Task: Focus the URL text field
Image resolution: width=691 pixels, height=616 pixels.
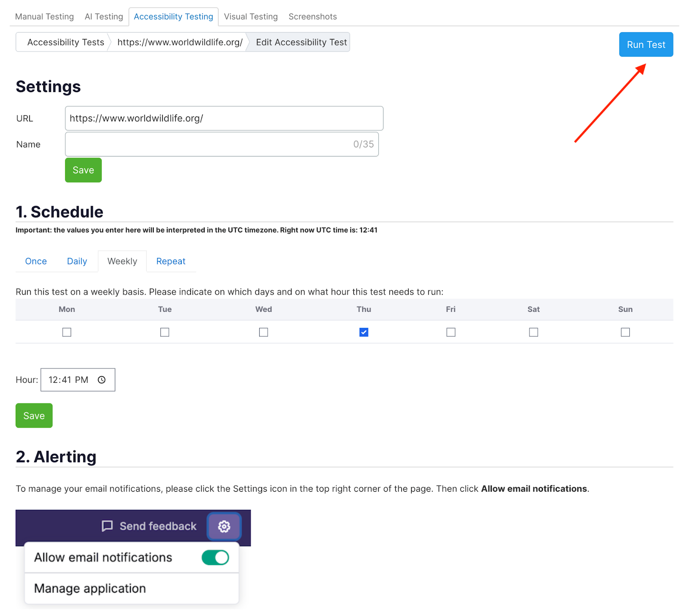Action: [x=224, y=118]
